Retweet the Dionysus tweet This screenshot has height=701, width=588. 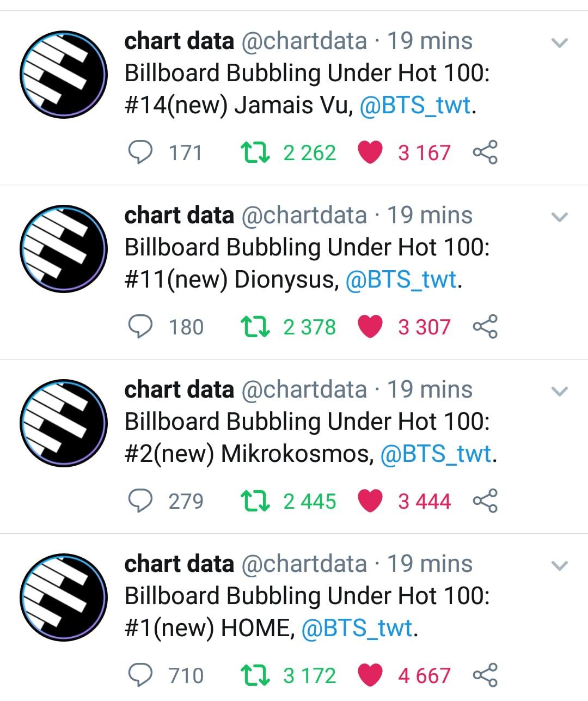coord(255,327)
